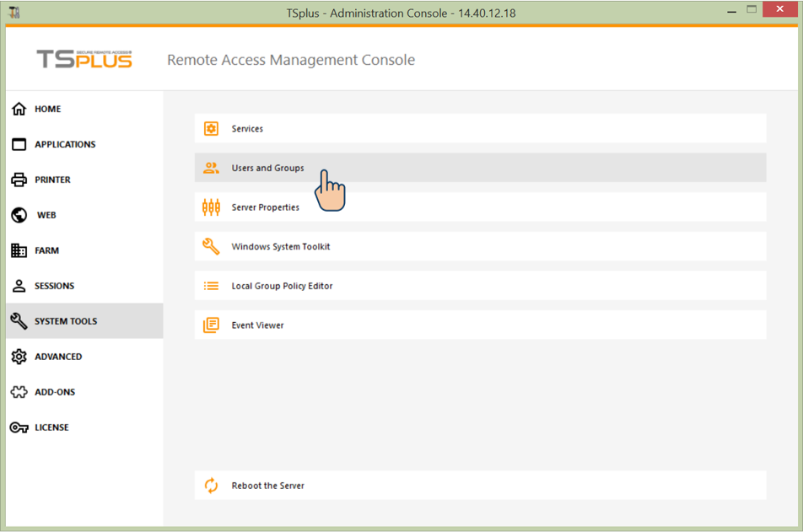Click the Users and Groups people icon
The width and height of the screenshot is (803, 532).
click(x=211, y=168)
